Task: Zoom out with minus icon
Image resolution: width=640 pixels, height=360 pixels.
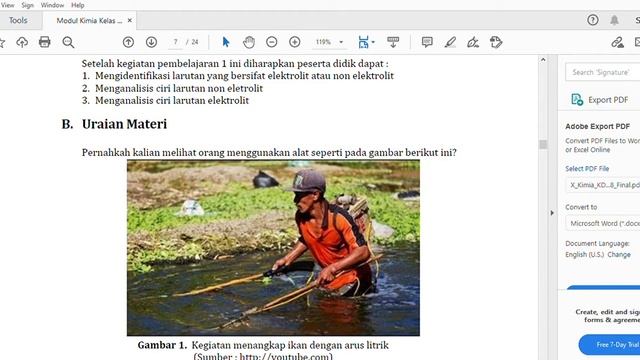Action: pos(271,42)
